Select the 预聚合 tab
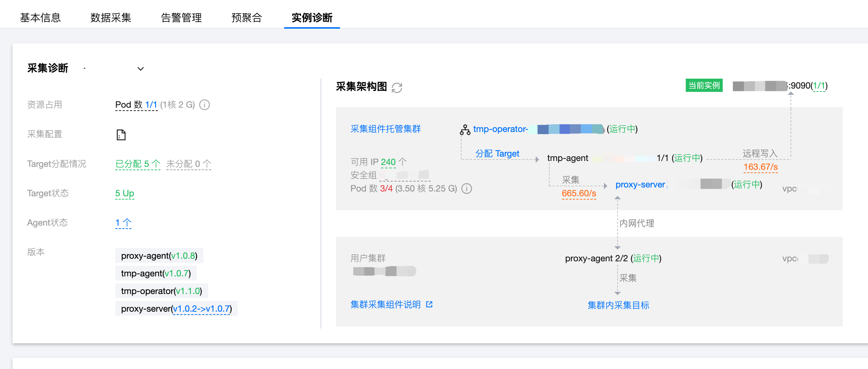 click(246, 17)
